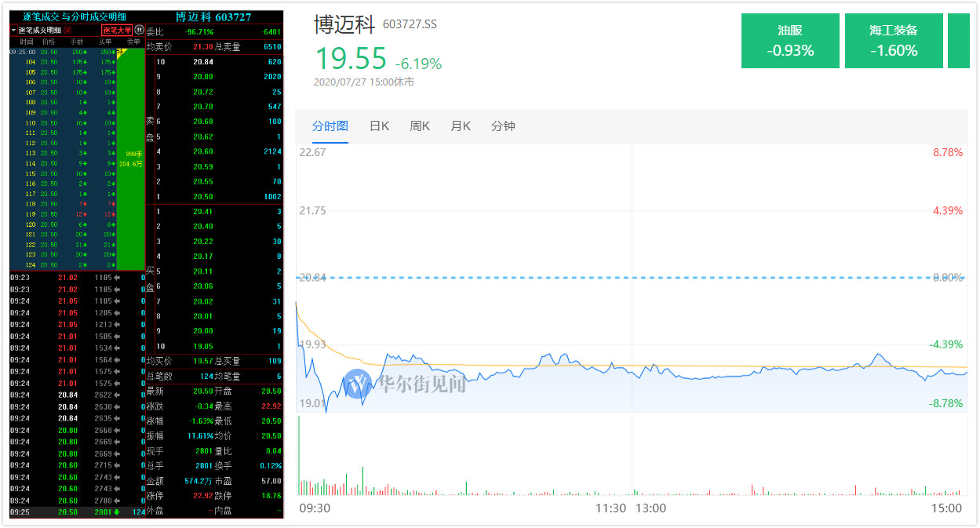Select sell order price 20.68
This screenshot has height=528, width=980.
coord(202,122)
